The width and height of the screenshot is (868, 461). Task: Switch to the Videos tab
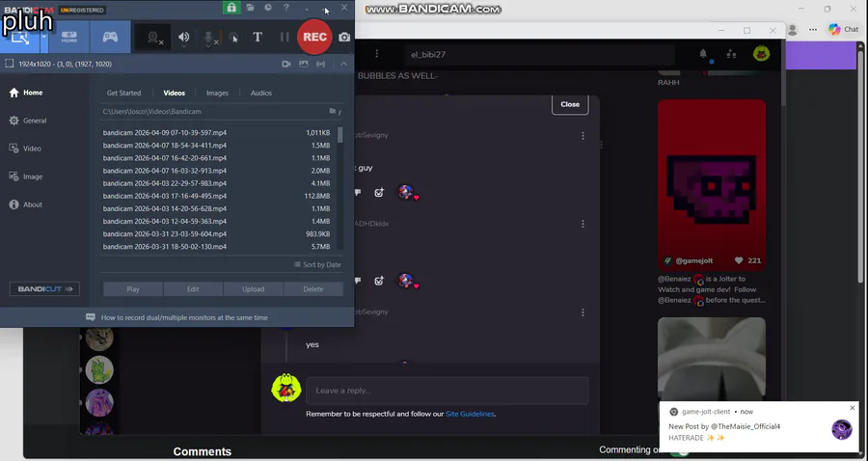click(174, 93)
